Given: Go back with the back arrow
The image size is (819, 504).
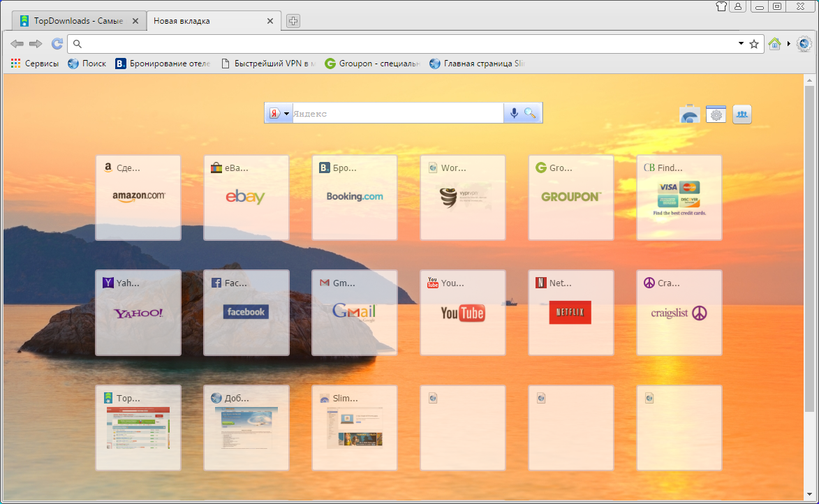Looking at the screenshot, I should (x=17, y=44).
